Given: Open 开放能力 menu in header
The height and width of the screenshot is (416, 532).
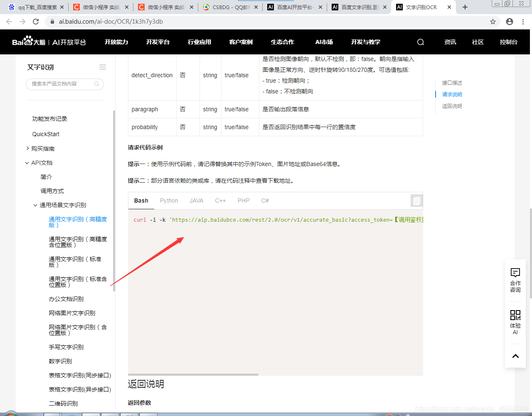Looking at the screenshot, I should pyautogui.click(x=116, y=42).
